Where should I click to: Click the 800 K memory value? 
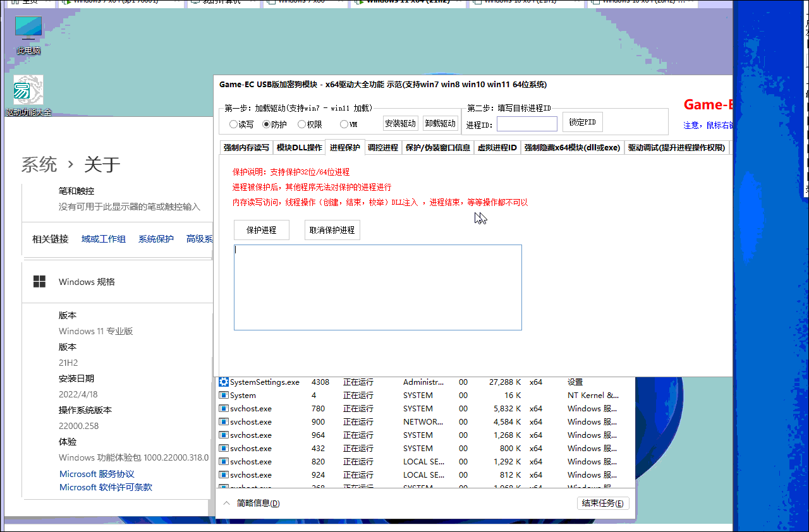tap(511, 449)
